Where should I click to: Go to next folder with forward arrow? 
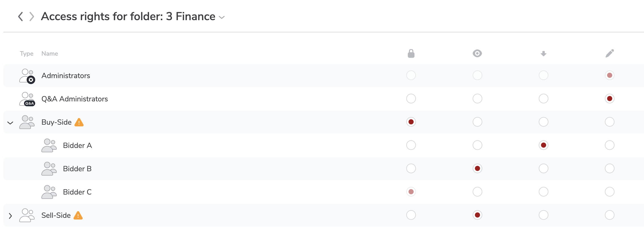[32, 16]
